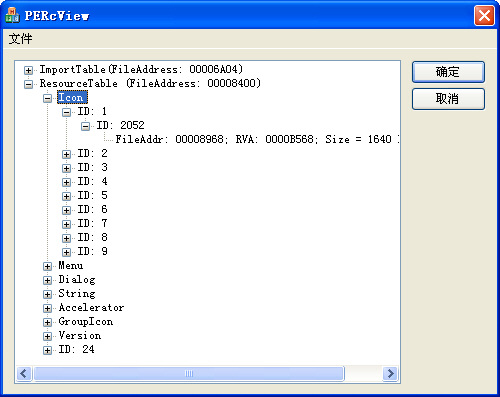This screenshot has width=500, height=397.
Task: Open the 文件 menu
Action: point(20,39)
